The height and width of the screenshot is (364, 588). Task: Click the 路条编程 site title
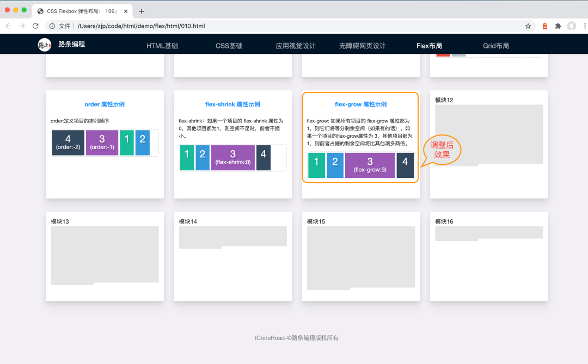[x=72, y=44]
